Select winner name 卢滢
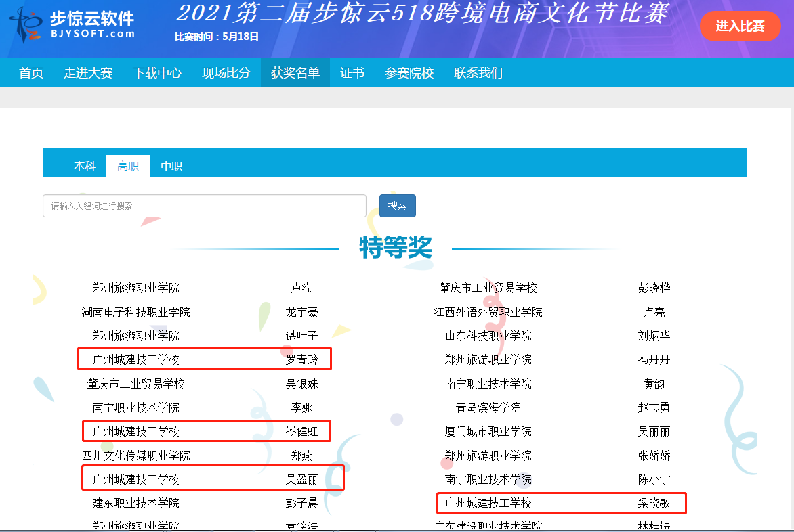This screenshot has height=532, width=794. [x=301, y=288]
